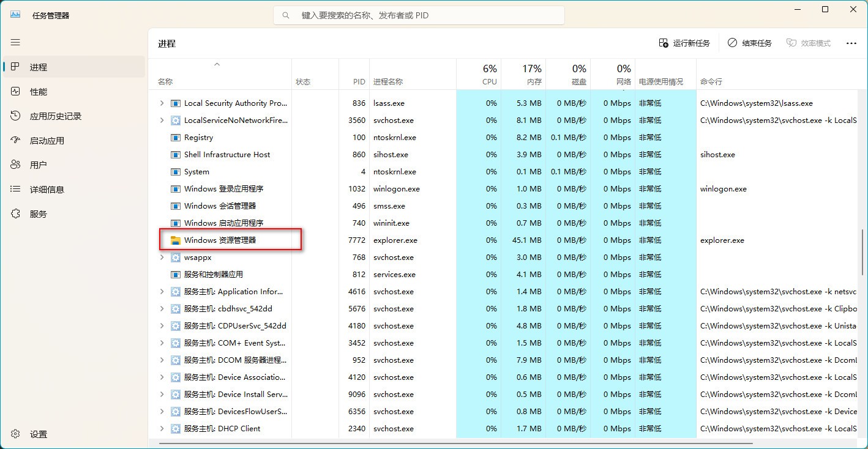Open 设置 in the sidebar
The width and height of the screenshot is (868, 449).
click(73, 434)
